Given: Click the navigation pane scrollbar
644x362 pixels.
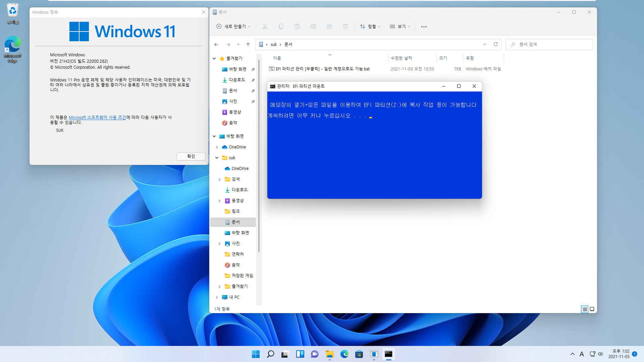Looking at the screenshot, I should tap(259, 156).
